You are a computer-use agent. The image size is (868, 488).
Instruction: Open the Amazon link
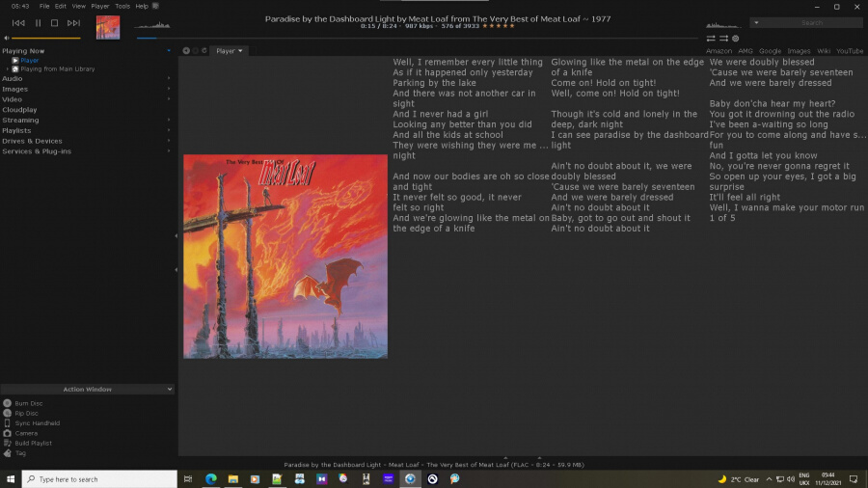[x=719, y=51]
